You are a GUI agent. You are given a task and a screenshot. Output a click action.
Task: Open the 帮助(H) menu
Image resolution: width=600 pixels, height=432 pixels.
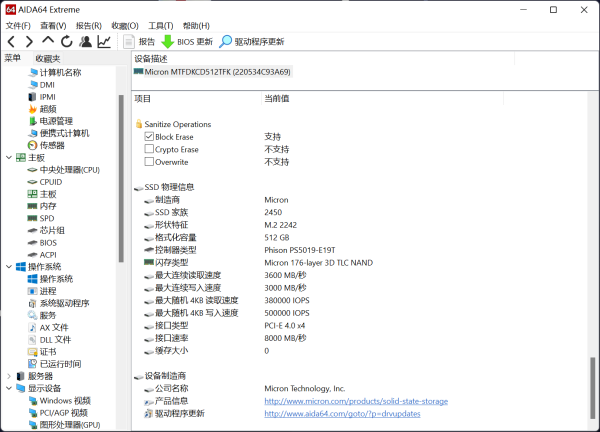(196, 26)
